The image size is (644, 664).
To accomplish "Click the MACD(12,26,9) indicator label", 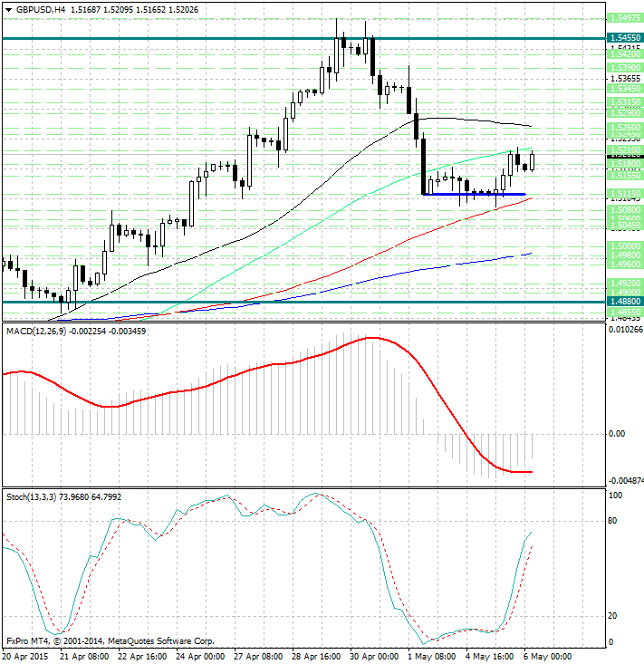I will pos(36,332).
